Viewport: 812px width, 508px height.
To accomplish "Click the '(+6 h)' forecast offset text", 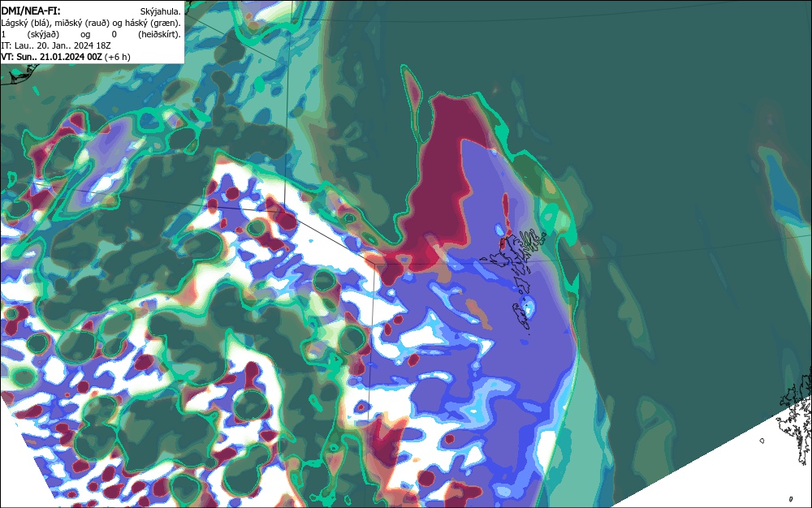I will 118,57.
